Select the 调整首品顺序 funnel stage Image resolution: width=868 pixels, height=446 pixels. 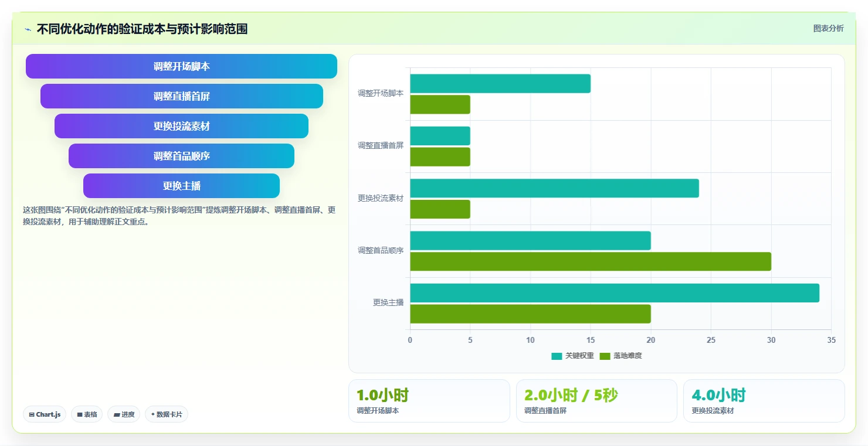coord(181,156)
